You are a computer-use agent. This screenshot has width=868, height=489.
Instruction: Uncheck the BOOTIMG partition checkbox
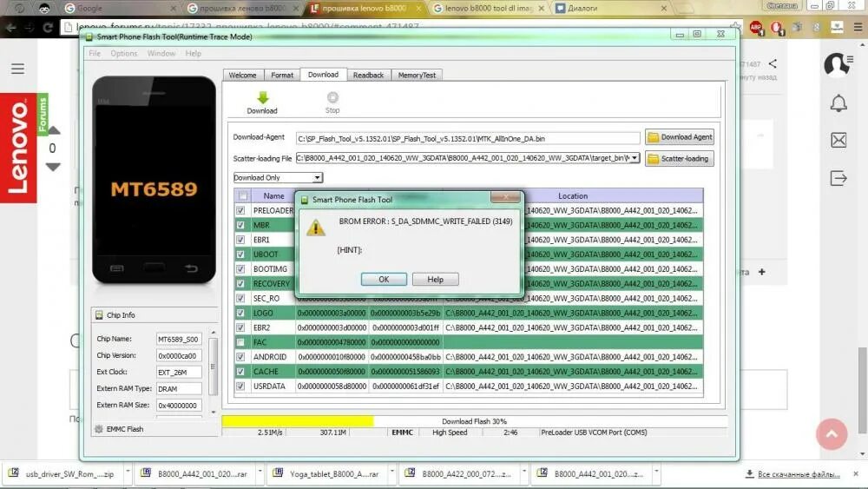(240, 269)
